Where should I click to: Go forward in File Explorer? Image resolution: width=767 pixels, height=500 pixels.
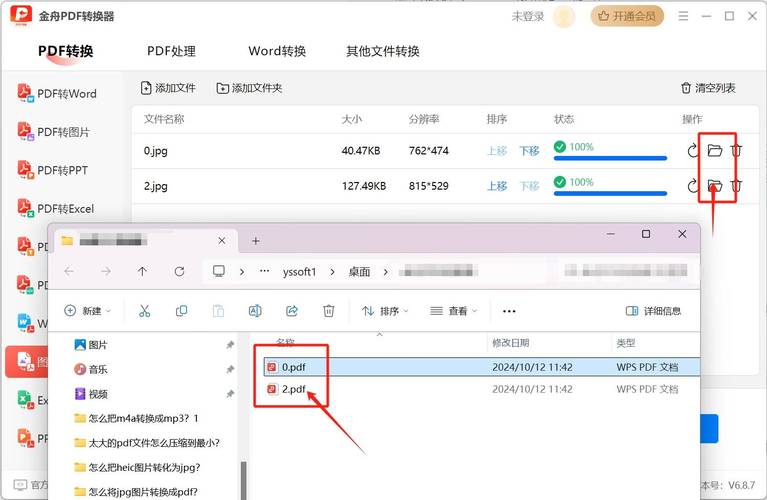tap(106, 271)
